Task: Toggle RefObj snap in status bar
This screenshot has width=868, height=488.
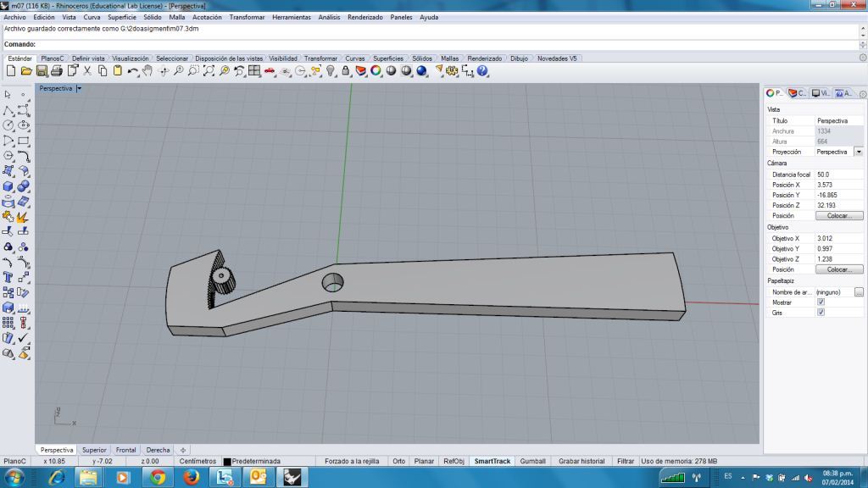Action: point(454,461)
